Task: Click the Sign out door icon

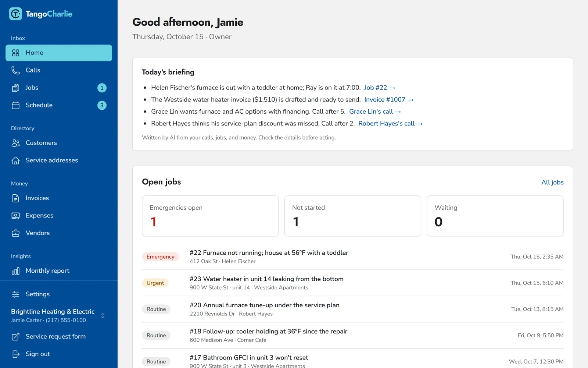Action: coord(15,354)
